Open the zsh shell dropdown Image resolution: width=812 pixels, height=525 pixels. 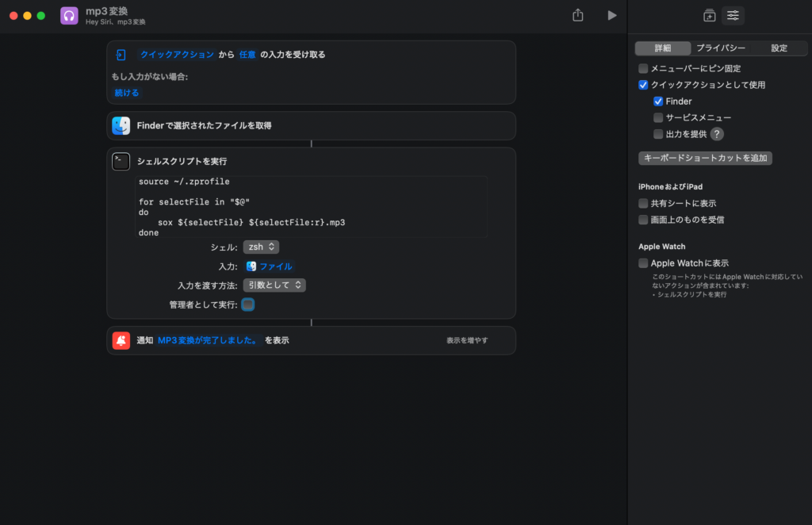[261, 247]
